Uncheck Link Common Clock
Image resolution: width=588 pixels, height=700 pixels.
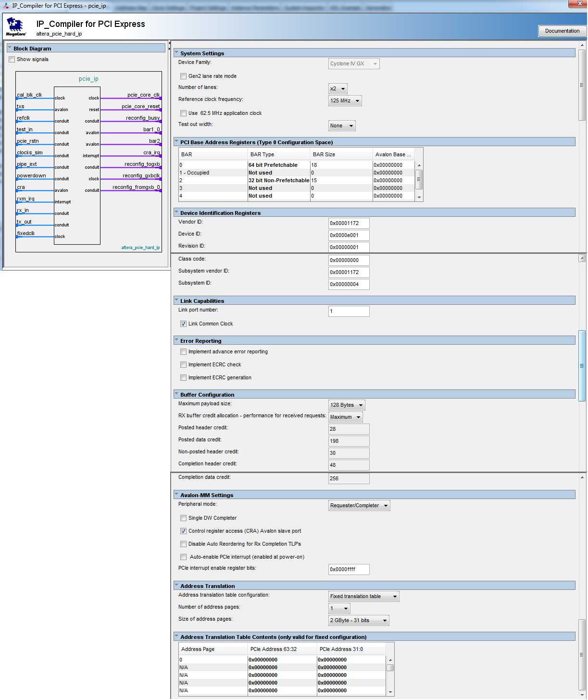[183, 324]
